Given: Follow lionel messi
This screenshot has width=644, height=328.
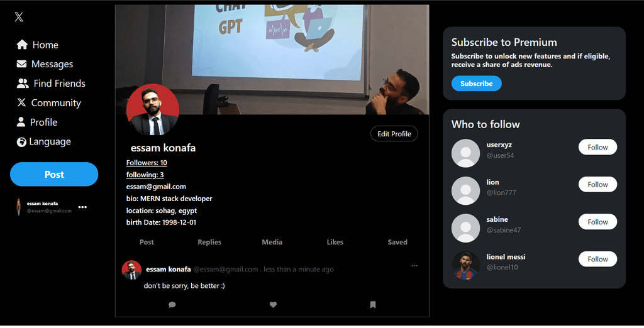Looking at the screenshot, I should click(x=597, y=259).
